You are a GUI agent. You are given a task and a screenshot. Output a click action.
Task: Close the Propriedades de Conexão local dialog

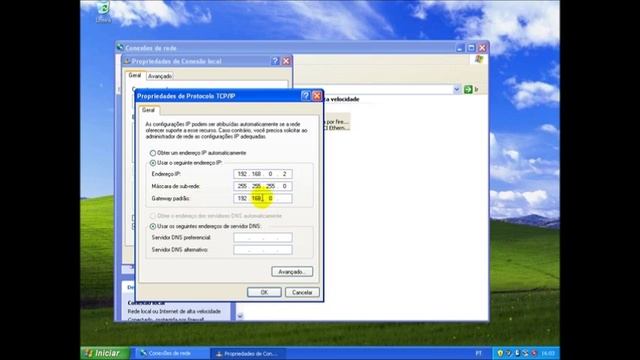click(286, 61)
